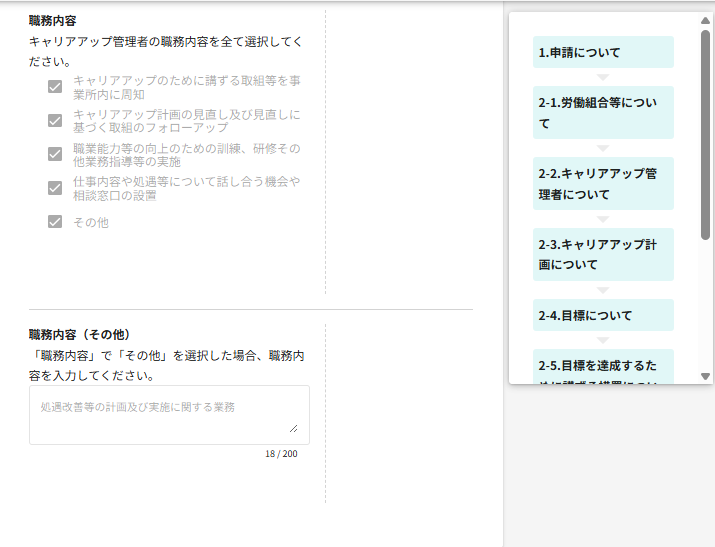
Task: Click arrow below 1.申請について step
Action: [x=603, y=77]
